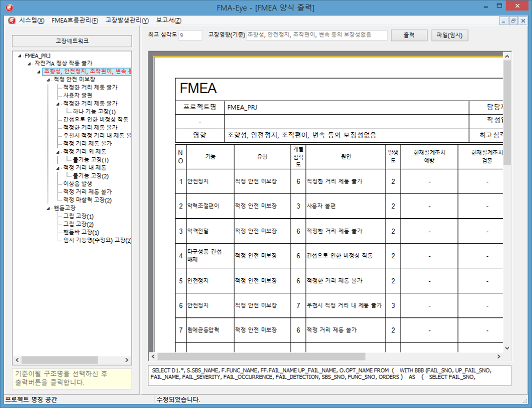Click tree panel scroll left arrow
This screenshot has height=408, width=532.
click(x=17, y=360)
